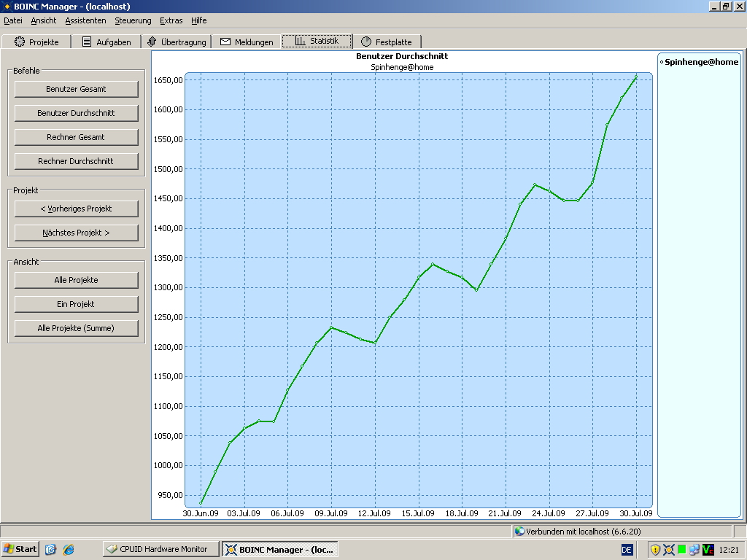747x560 pixels.
Task: Open the Steuerung menu
Action: 133,20
